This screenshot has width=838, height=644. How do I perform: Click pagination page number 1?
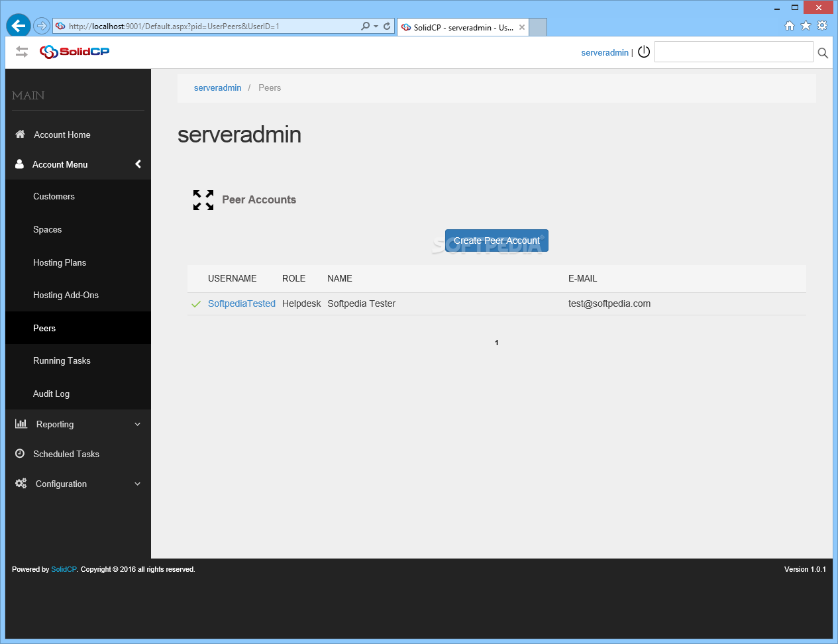tap(497, 343)
